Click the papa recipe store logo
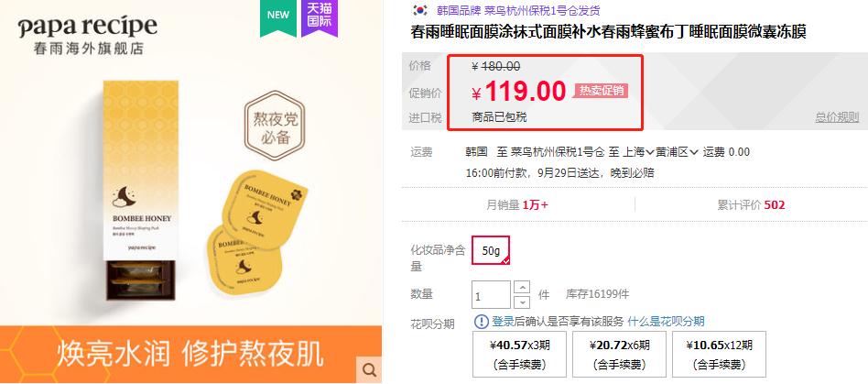Viewport: 868px width, 384px height. point(88,36)
